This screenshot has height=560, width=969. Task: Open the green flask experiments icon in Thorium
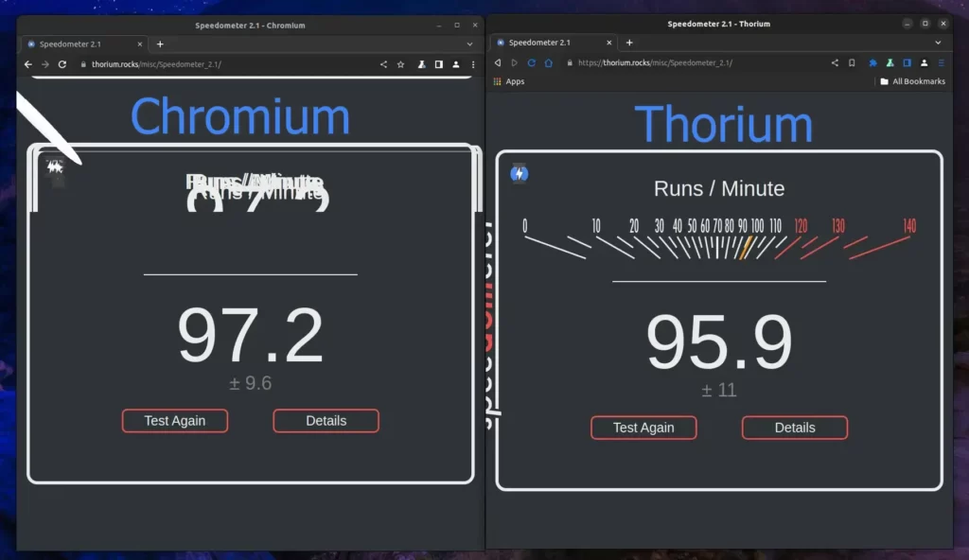(890, 62)
